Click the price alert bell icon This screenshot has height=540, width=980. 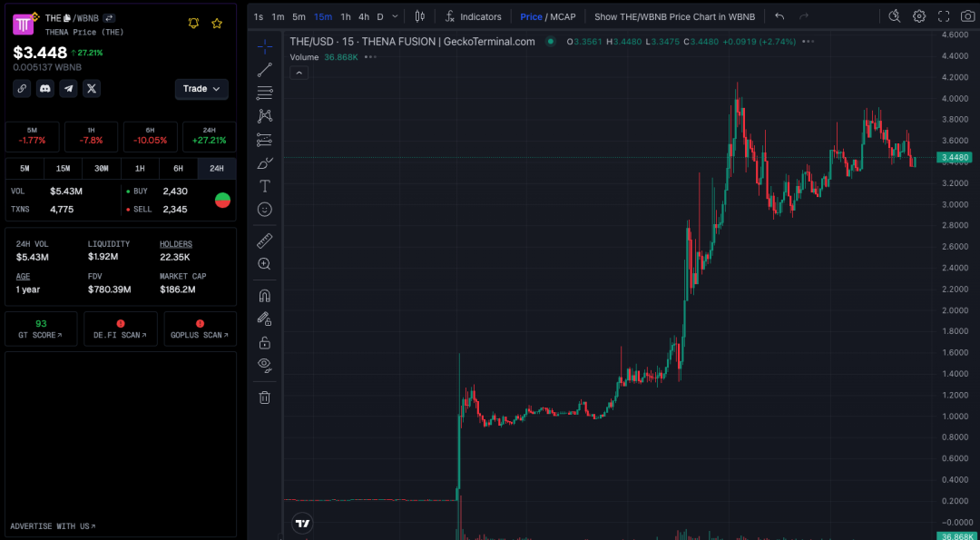[193, 24]
